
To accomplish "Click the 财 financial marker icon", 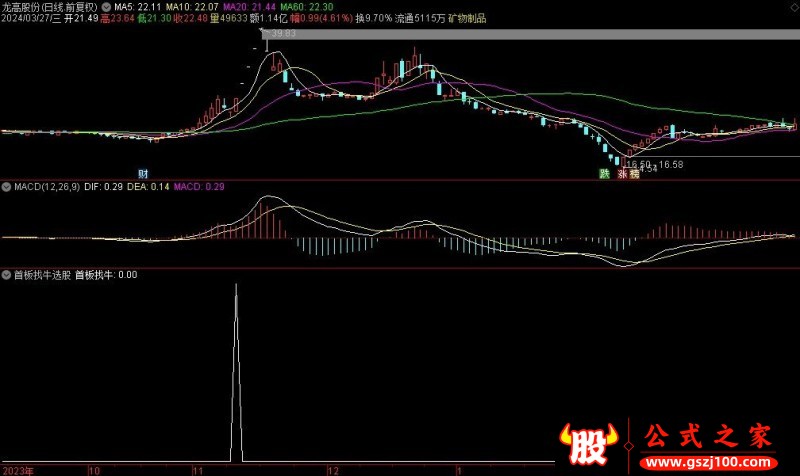I will tap(143, 173).
